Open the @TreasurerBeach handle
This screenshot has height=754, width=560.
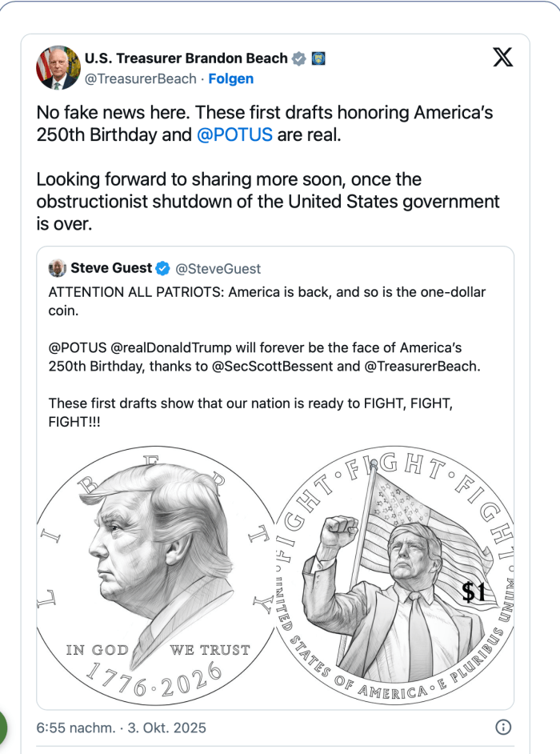(141, 78)
